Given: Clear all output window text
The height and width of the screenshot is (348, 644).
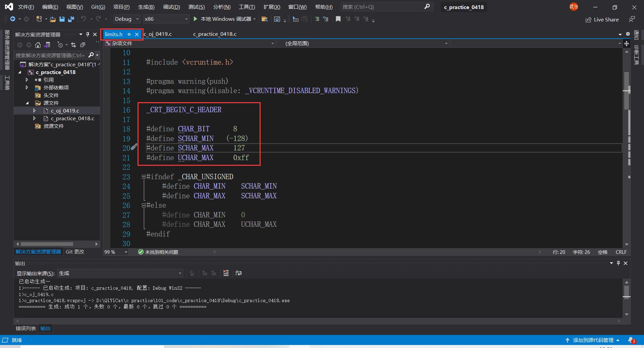Looking at the screenshot, I should [x=226, y=273].
